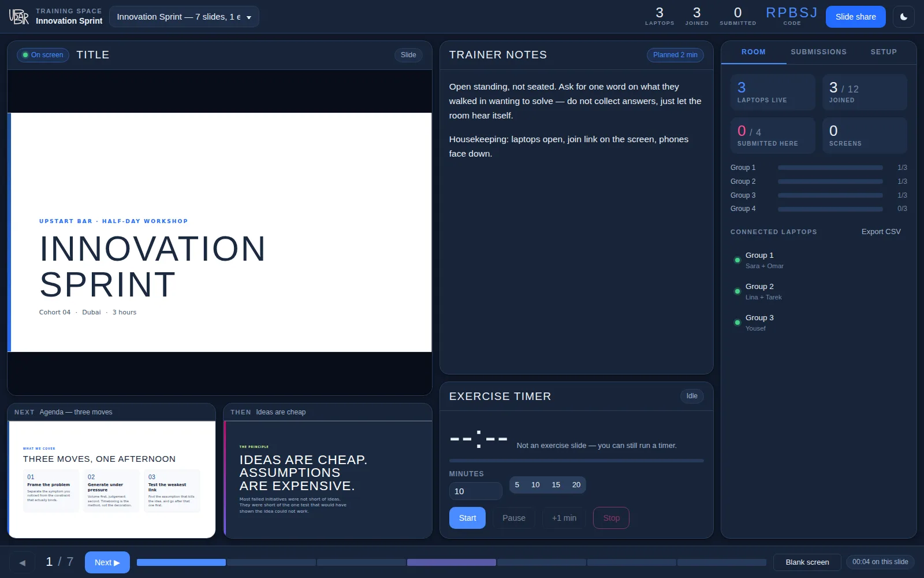Select the 5 minutes preset

tap(517, 485)
